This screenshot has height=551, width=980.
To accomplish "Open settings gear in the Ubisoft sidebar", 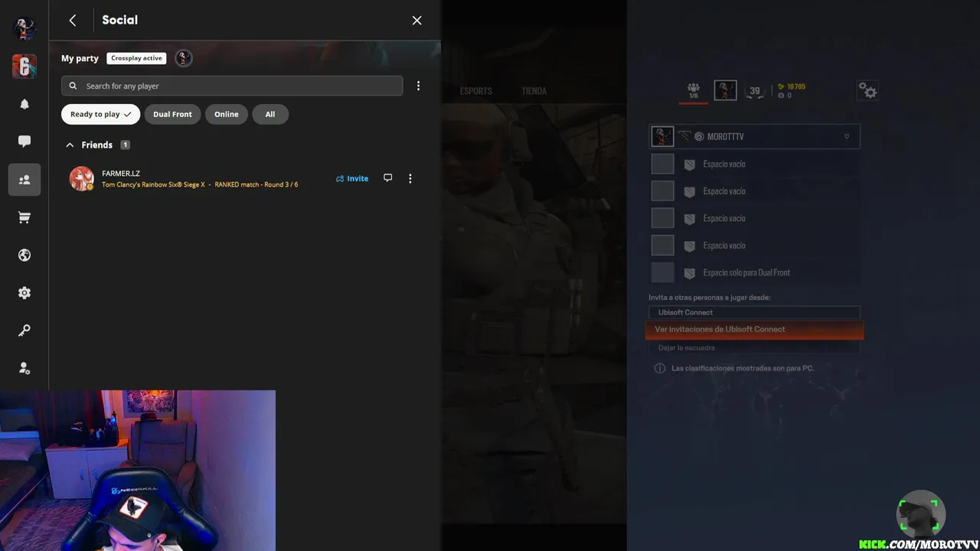I will tap(24, 293).
